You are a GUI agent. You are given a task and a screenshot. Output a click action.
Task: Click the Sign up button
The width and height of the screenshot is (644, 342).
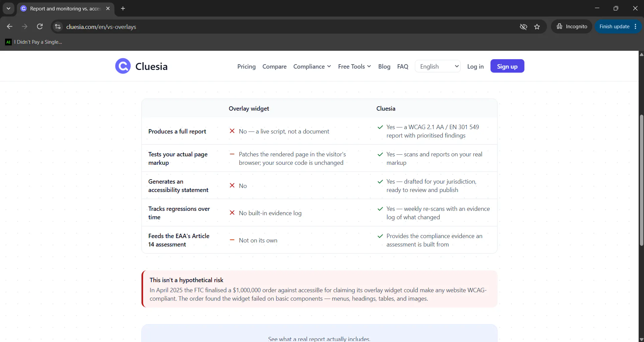click(507, 66)
